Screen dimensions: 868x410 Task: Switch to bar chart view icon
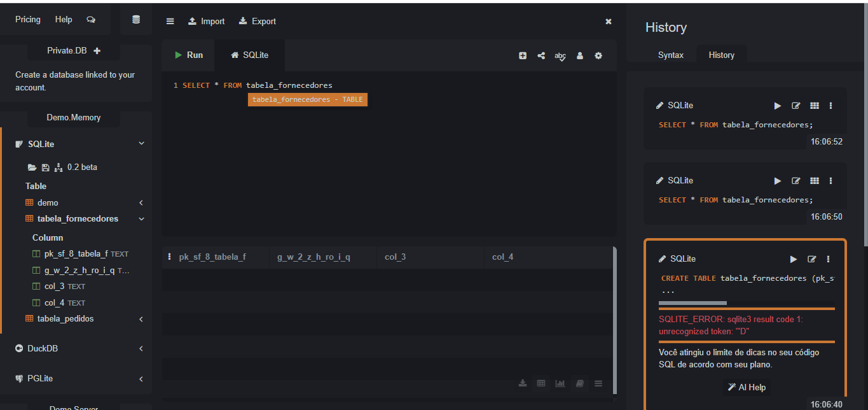click(560, 383)
